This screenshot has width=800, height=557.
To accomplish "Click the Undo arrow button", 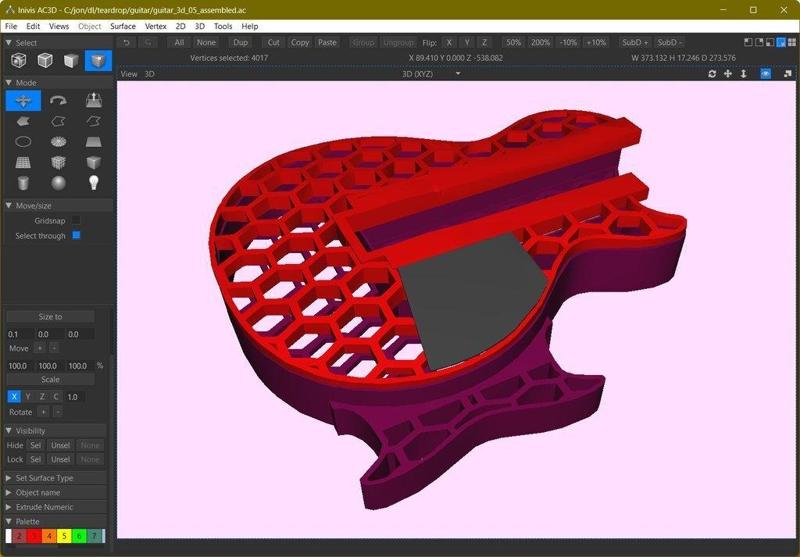I will tap(126, 43).
